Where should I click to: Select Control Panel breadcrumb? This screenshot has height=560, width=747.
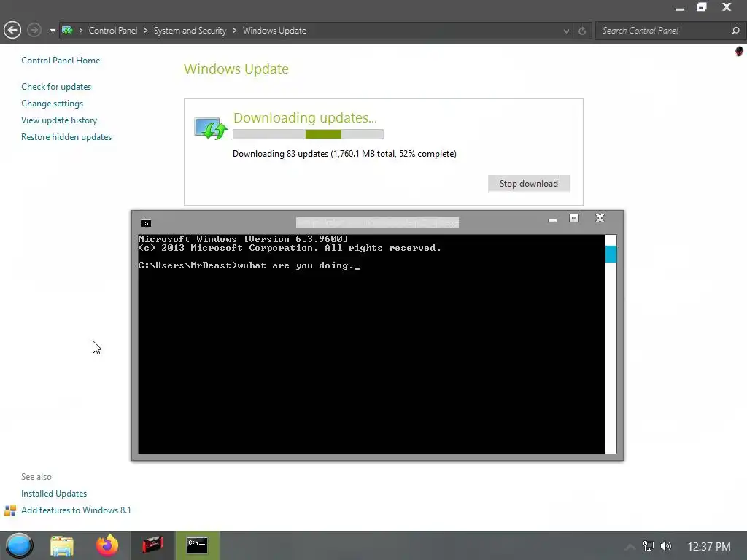click(113, 31)
